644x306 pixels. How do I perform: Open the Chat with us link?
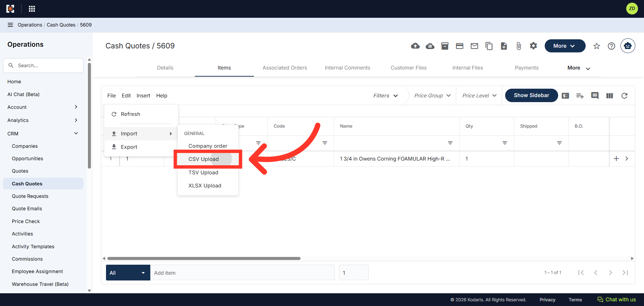tap(616, 300)
